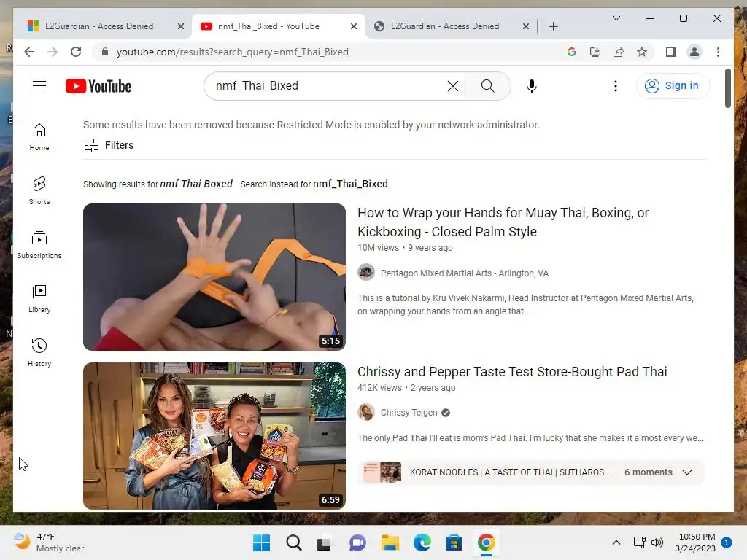747x560 pixels.
Task: Clear the search box with X icon
Action: pyautogui.click(x=452, y=86)
